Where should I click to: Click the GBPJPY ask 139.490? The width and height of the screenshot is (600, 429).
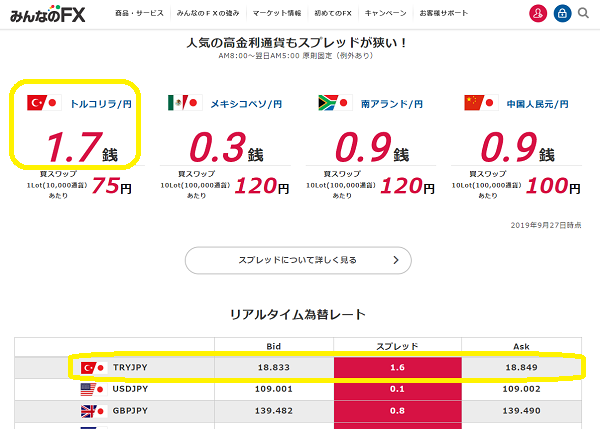pos(522,411)
